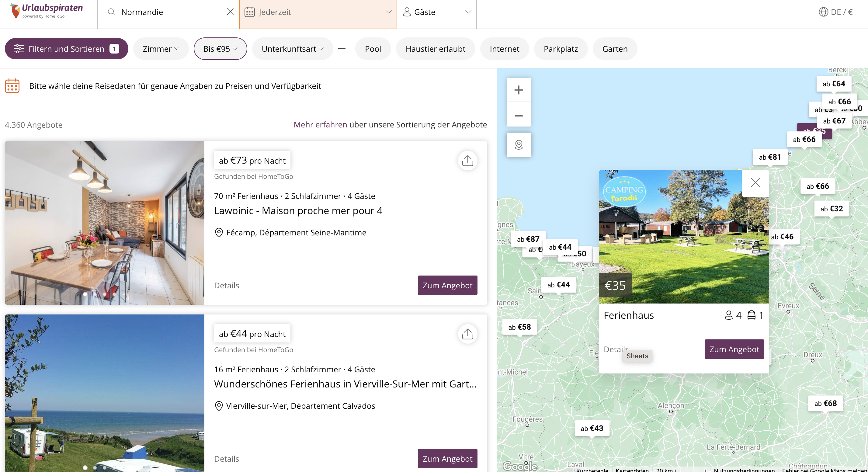868x472 pixels.
Task: Open the Gäste selector
Action: pos(437,12)
